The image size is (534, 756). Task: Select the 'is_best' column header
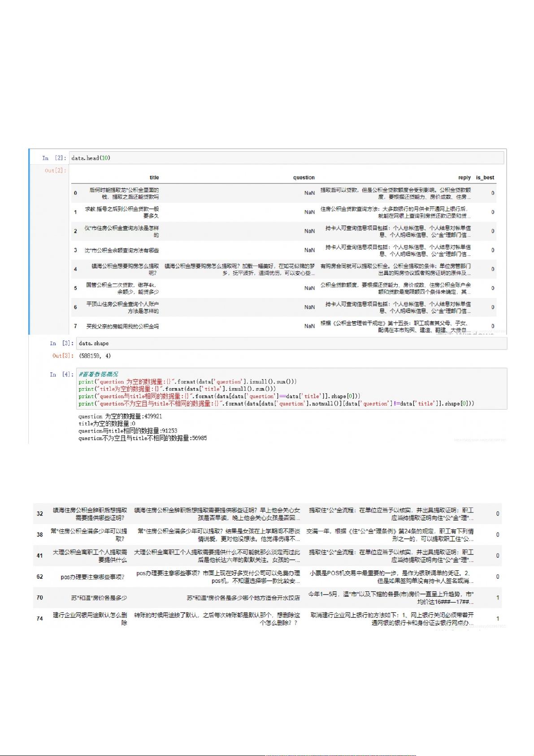(x=485, y=178)
